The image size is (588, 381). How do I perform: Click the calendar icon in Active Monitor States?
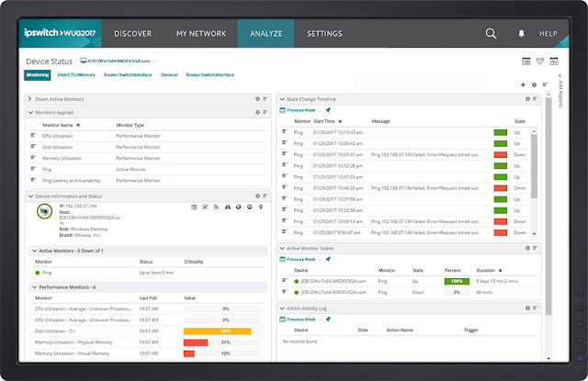click(x=283, y=259)
